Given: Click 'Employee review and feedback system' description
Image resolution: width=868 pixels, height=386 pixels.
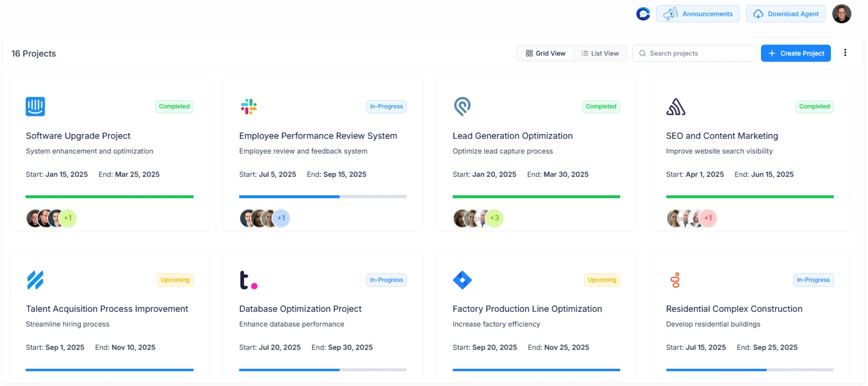Looking at the screenshot, I should pos(303,151).
